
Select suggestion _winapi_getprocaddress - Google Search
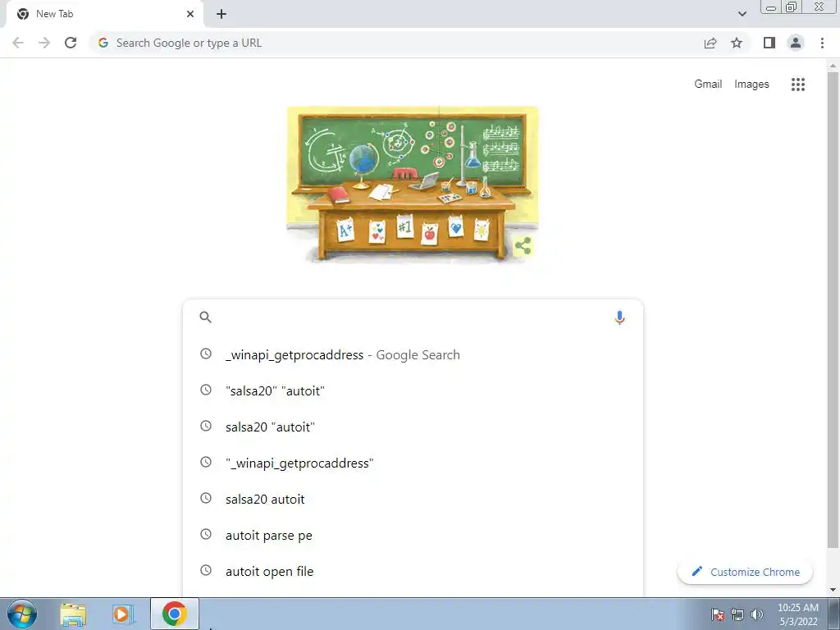click(x=413, y=354)
